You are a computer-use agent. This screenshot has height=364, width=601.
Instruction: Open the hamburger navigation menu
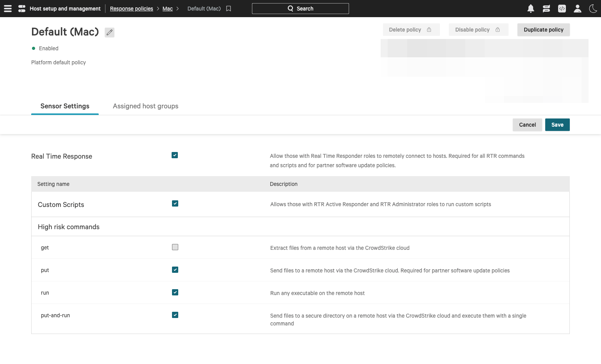[8, 9]
